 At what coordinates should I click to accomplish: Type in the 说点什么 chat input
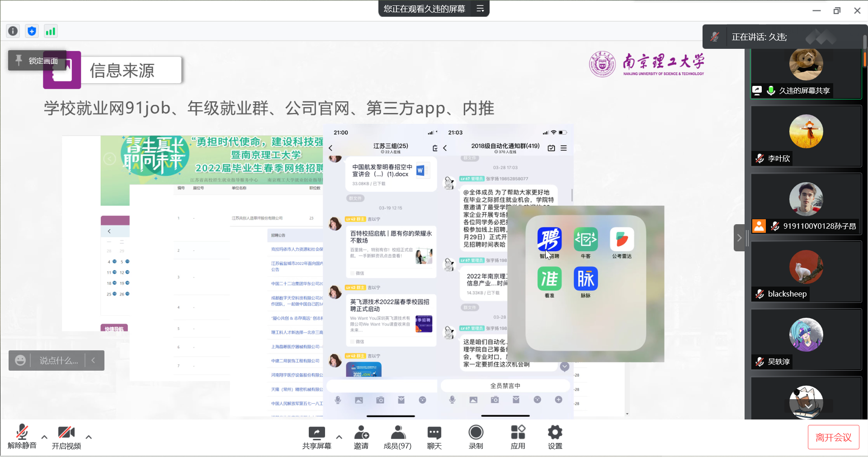[59, 361]
